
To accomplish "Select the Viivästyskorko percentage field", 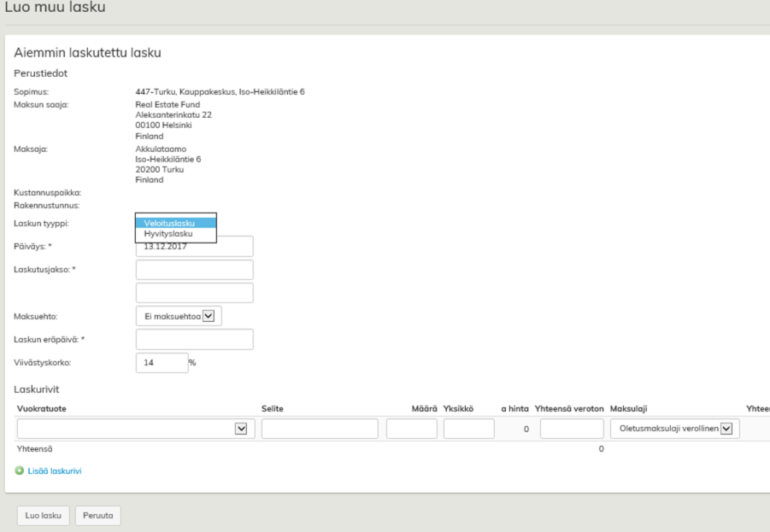I will (162, 362).
